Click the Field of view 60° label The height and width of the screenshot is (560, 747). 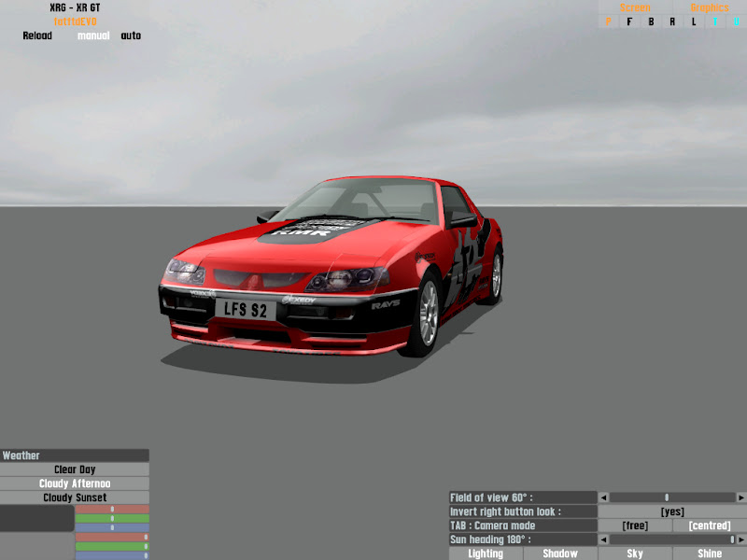coord(523,497)
